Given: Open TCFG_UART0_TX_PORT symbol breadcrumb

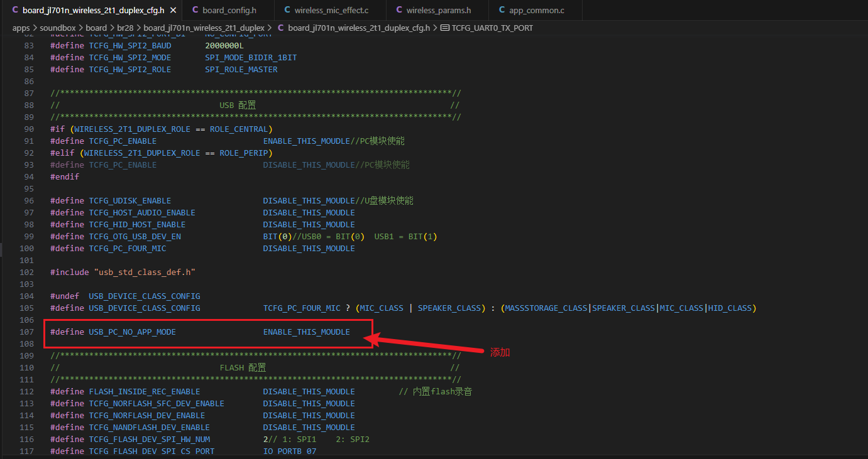Looking at the screenshot, I should coord(487,28).
